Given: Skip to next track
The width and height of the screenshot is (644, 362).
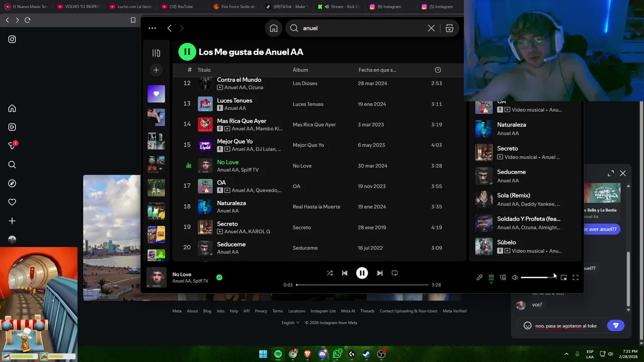Looking at the screenshot, I should coord(380,273).
